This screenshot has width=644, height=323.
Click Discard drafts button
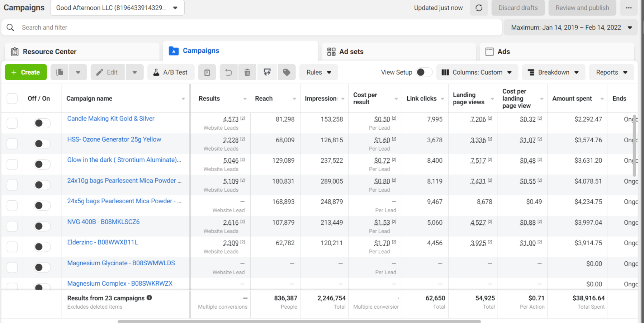pos(518,8)
